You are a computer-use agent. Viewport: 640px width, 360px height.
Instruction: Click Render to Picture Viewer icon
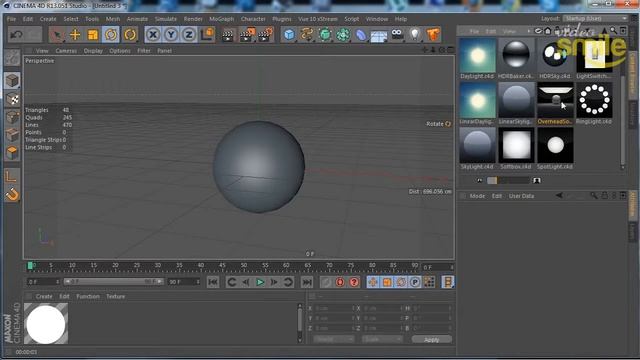pos(247,36)
